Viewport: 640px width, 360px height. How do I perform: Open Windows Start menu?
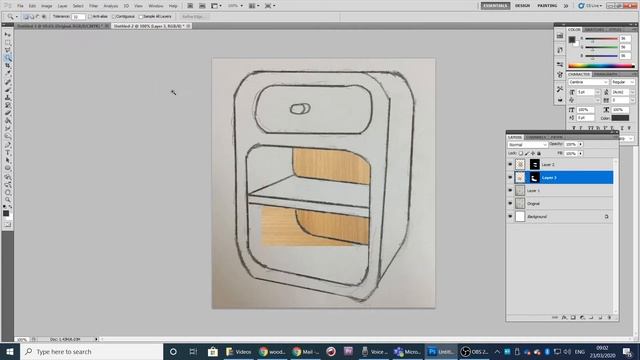point(10,351)
